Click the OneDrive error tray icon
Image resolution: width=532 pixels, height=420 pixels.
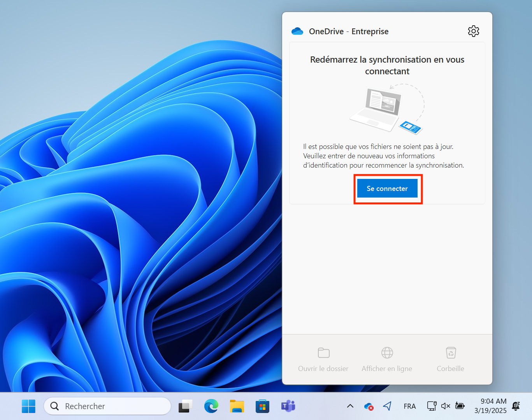coord(369,406)
